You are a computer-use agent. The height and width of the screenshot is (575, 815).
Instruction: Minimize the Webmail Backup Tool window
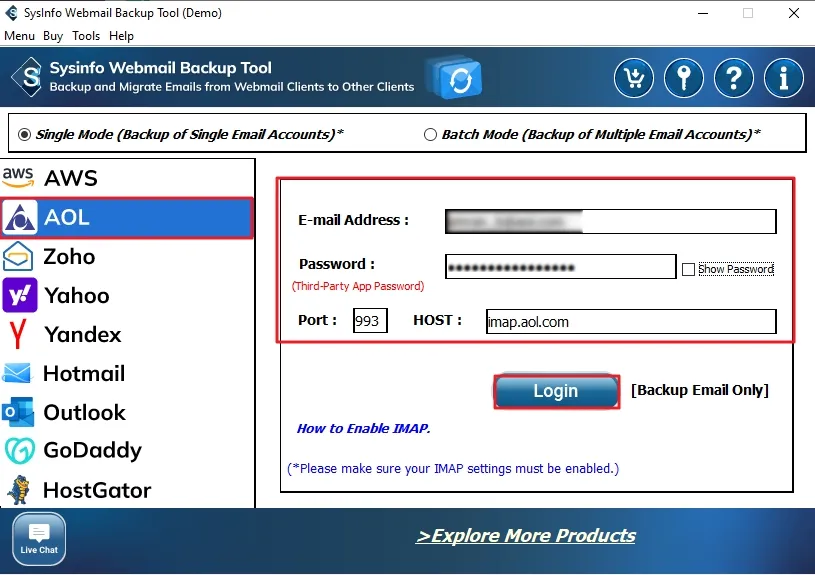click(x=703, y=13)
